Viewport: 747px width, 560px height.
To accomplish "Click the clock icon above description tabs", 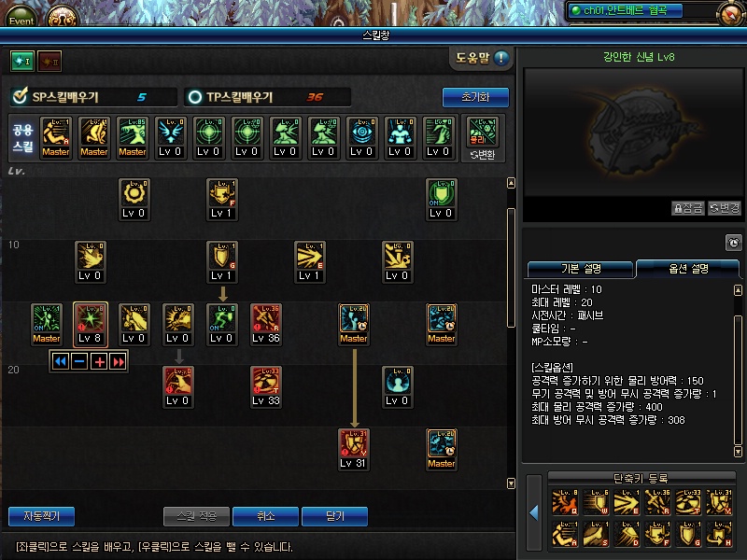I will 733,243.
